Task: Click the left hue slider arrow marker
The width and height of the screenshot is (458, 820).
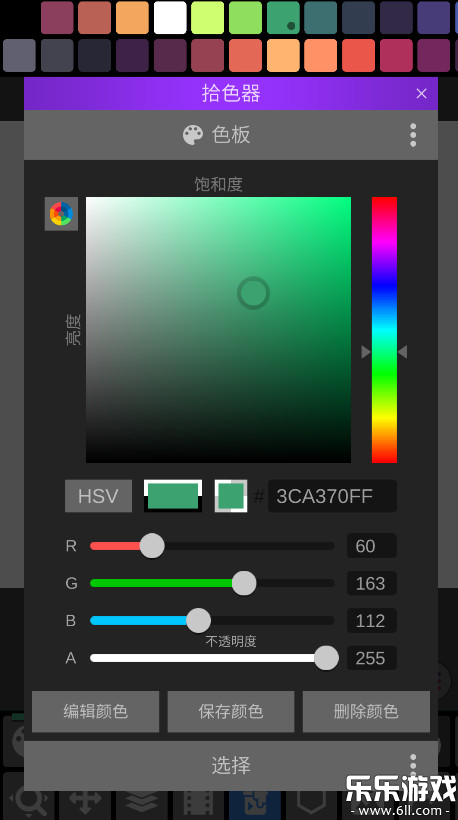Action: 366,352
